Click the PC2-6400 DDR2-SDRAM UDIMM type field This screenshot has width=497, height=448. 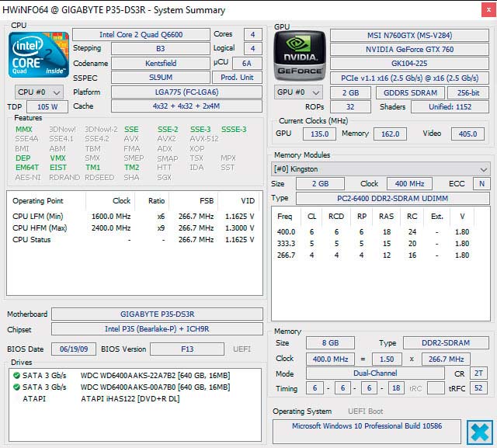pyautogui.click(x=393, y=199)
